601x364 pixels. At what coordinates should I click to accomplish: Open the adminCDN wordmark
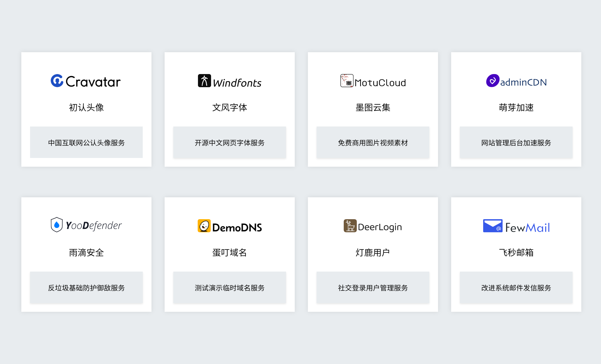523,82
